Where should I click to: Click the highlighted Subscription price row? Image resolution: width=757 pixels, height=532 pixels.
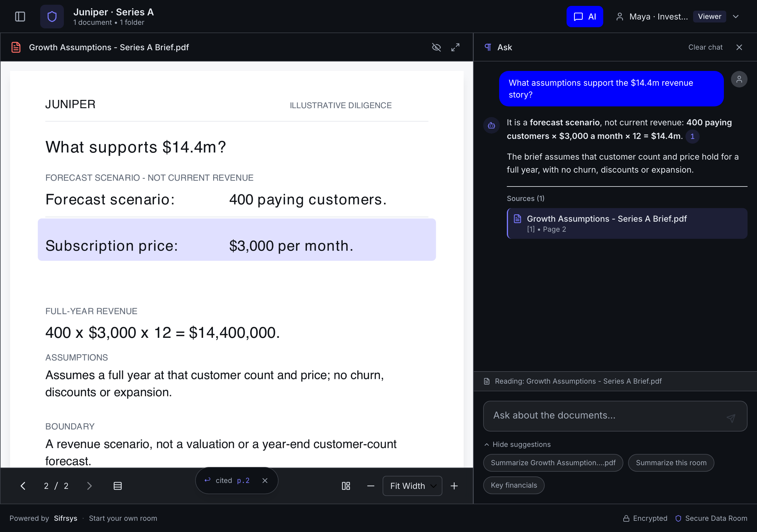tap(237, 240)
